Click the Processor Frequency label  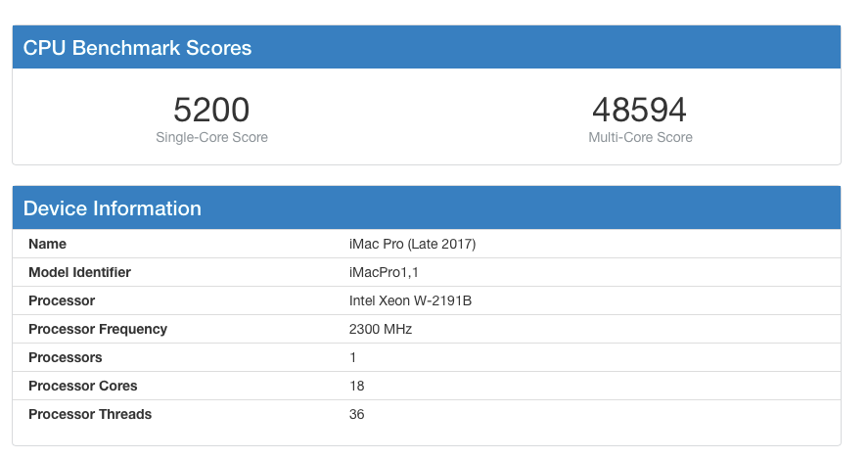[98, 329]
